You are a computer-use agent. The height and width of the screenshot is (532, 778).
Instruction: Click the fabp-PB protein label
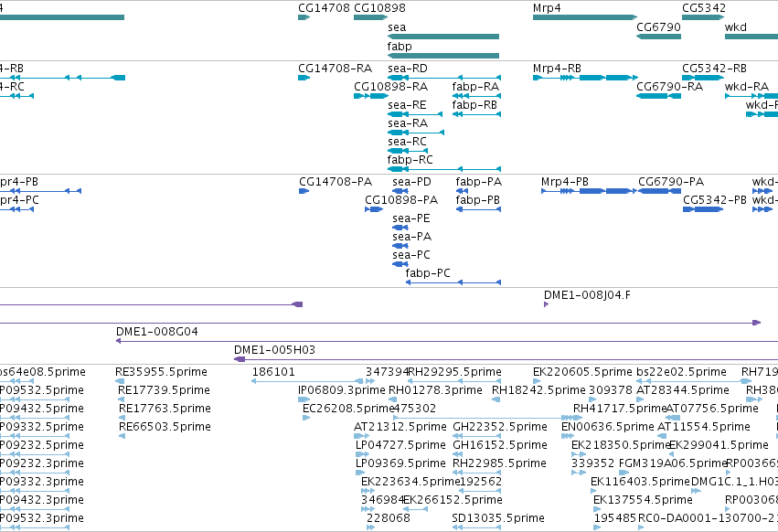[478, 200]
